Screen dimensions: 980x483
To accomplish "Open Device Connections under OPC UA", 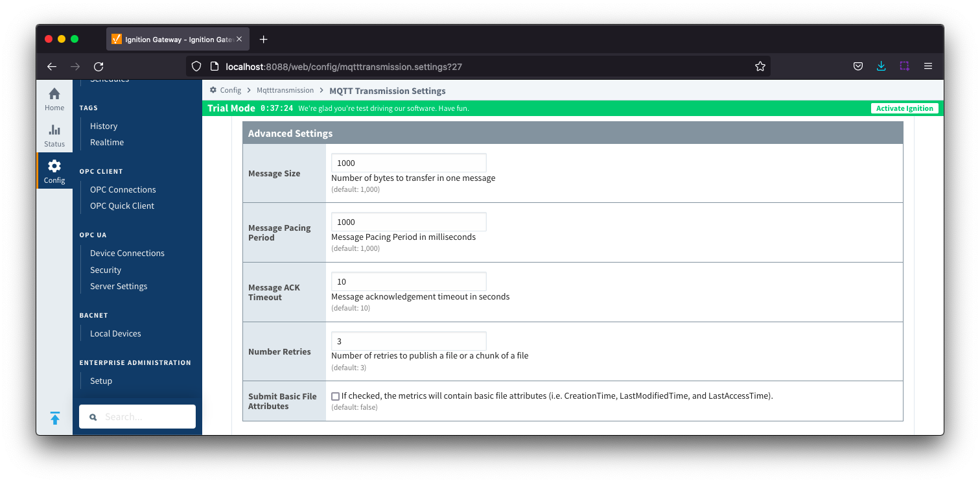I will click(x=127, y=253).
